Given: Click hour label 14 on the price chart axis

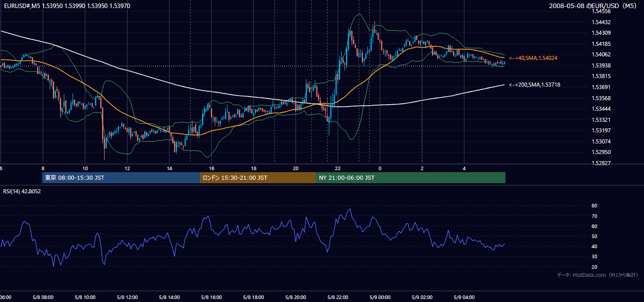Looking at the screenshot, I should click(x=169, y=169).
